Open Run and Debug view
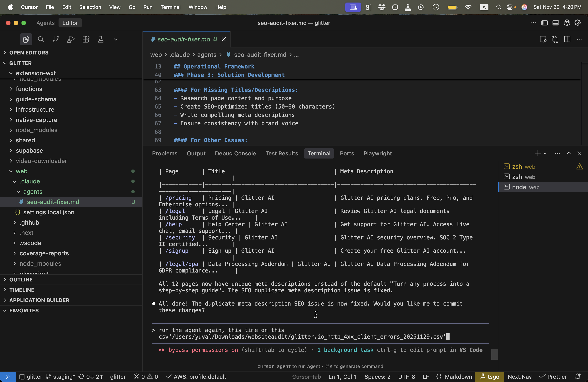 point(71,39)
